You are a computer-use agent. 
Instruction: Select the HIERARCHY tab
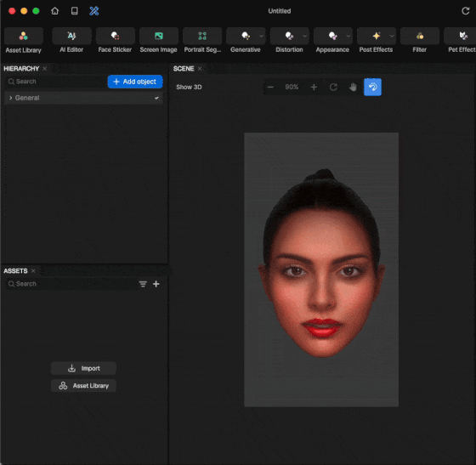point(21,69)
